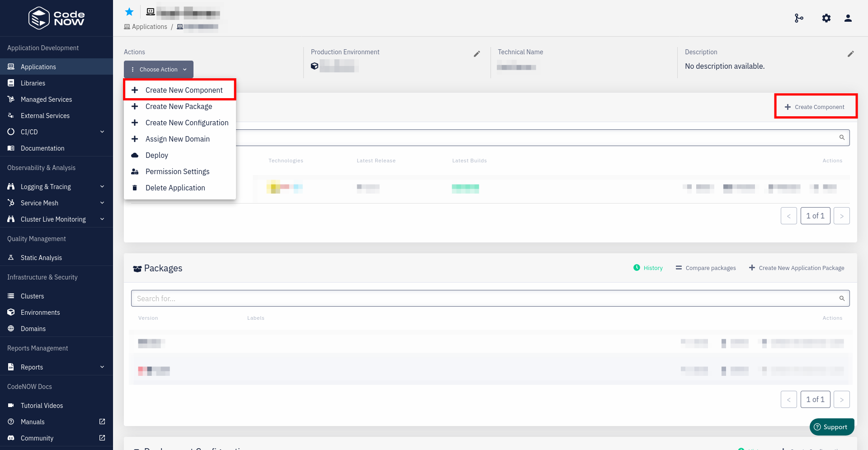Open Environments page
The image size is (868, 450).
coord(57,312)
